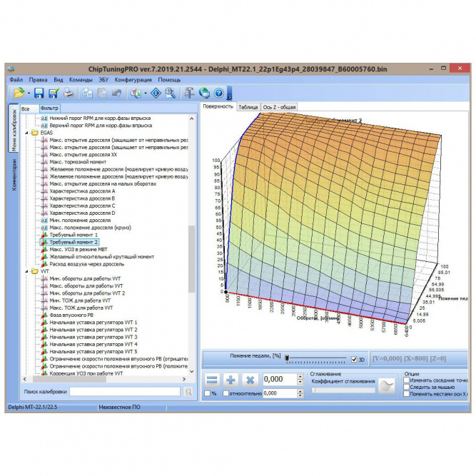Switch to the Таблица tab
The image size is (476, 476).
248,107
